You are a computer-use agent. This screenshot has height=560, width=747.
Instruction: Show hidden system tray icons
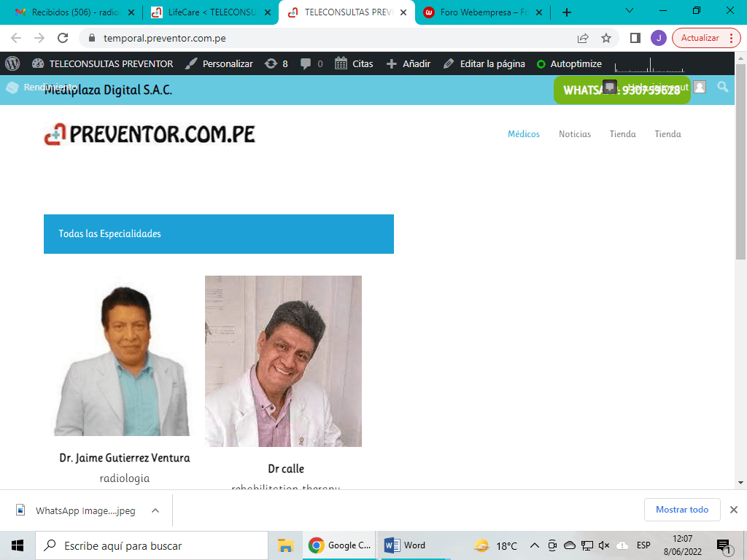[535, 545]
